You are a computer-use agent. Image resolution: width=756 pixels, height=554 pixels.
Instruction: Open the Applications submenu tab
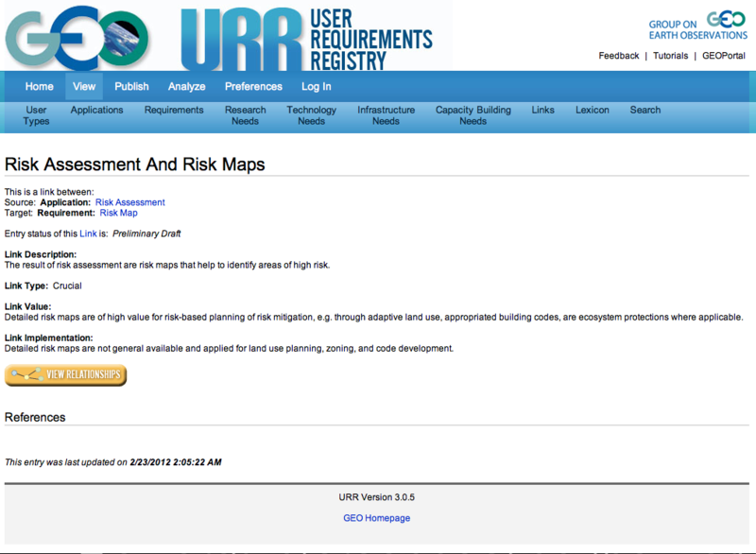96,110
